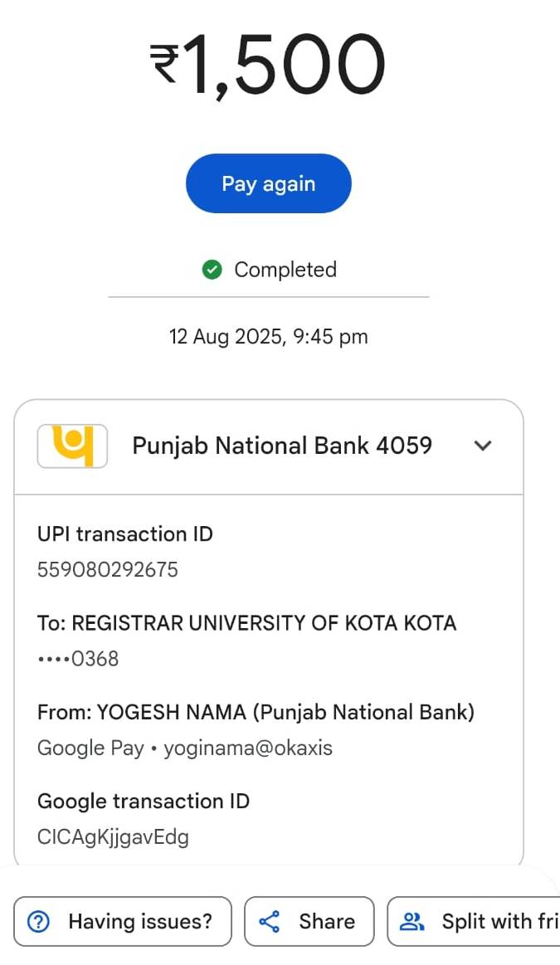Tap the masked account number ending 0368

(78, 659)
